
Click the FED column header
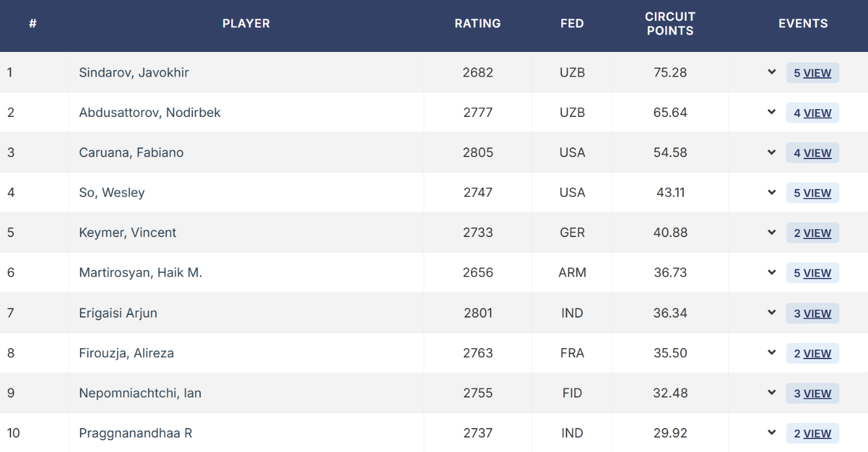click(572, 23)
